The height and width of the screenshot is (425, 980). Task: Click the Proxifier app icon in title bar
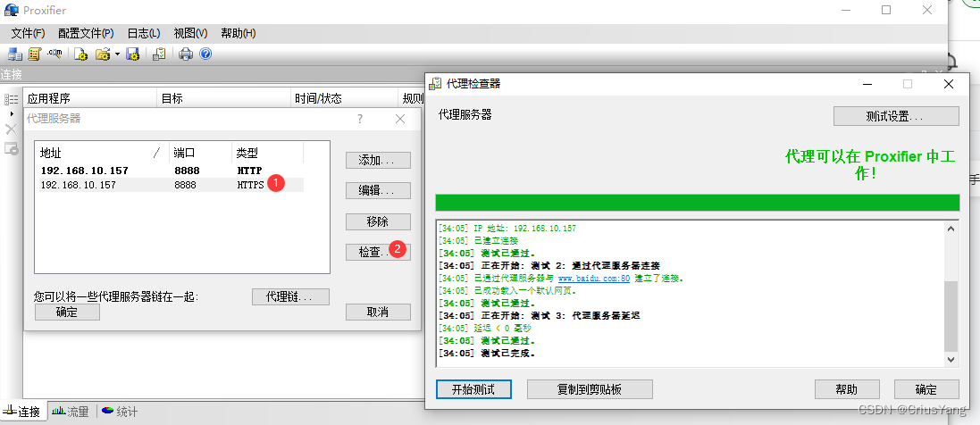[12, 10]
